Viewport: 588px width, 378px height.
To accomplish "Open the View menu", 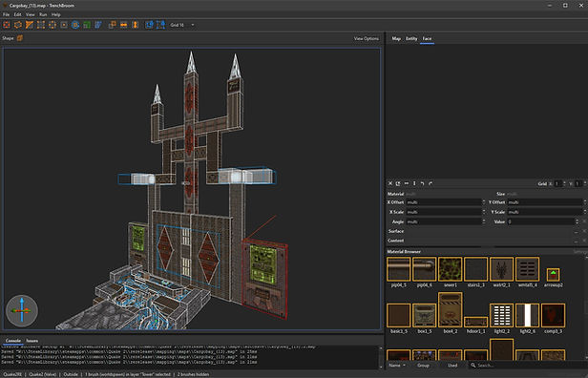I will tap(30, 14).
